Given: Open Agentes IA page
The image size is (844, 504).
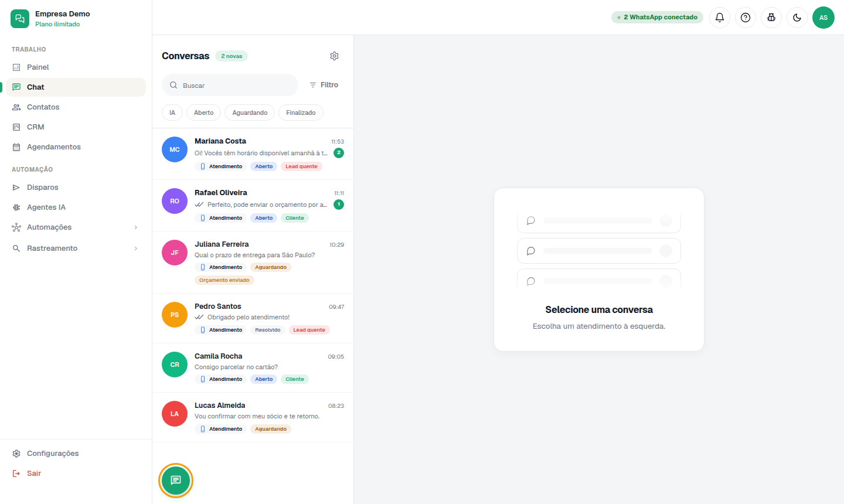Looking at the screenshot, I should 76,207.
